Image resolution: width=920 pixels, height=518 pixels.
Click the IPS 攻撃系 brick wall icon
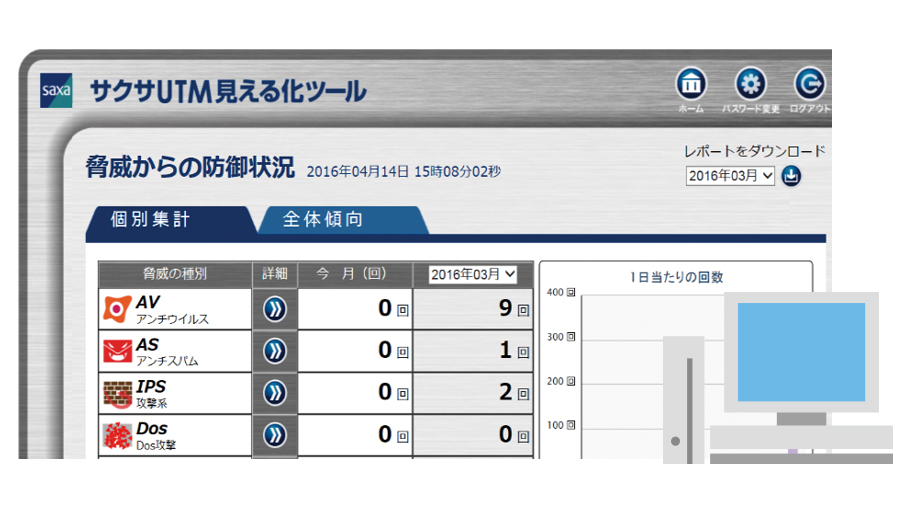(118, 393)
